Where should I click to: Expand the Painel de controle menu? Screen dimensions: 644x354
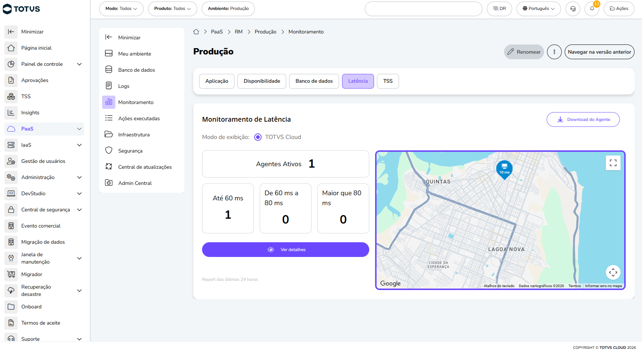79,64
